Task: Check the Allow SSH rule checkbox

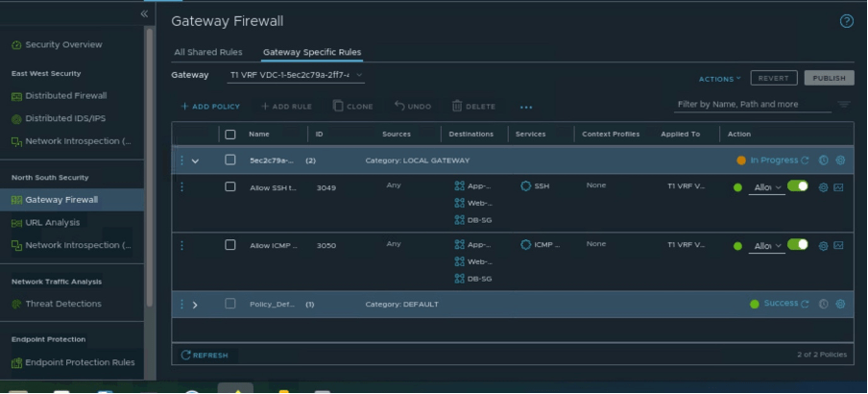Action: (229, 187)
